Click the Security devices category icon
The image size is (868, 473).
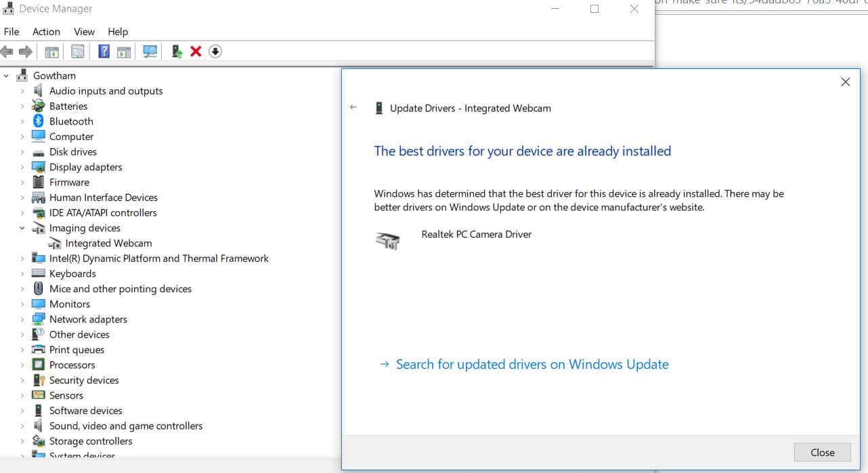click(x=39, y=380)
